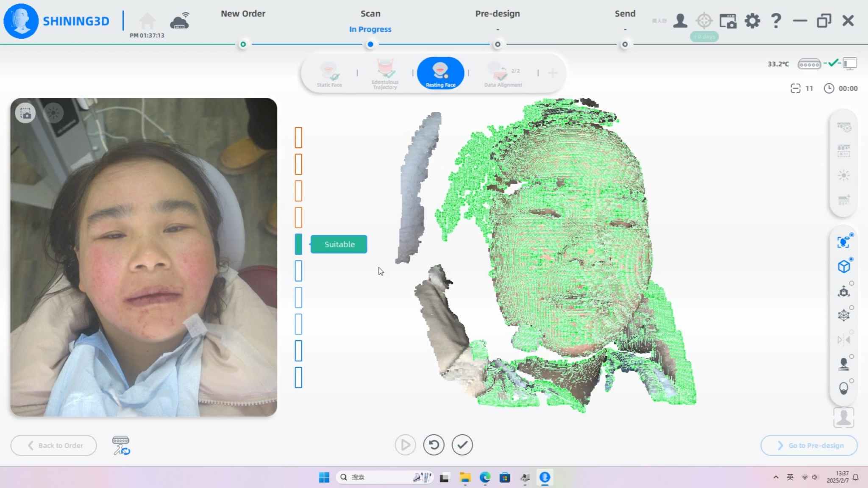Click the redo scan circular arrow
Viewport: 868px width, 488px height.
click(x=434, y=445)
